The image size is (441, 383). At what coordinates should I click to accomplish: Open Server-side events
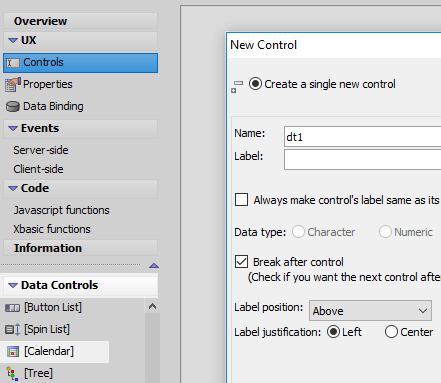[x=41, y=150]
